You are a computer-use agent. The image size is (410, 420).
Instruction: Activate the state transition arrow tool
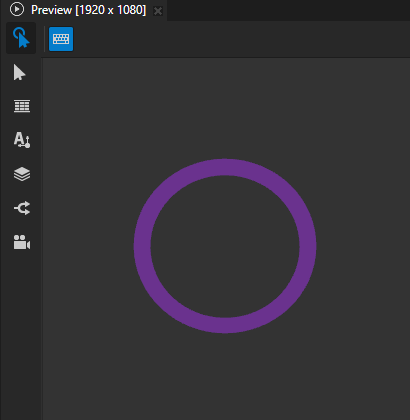(22, 208)
